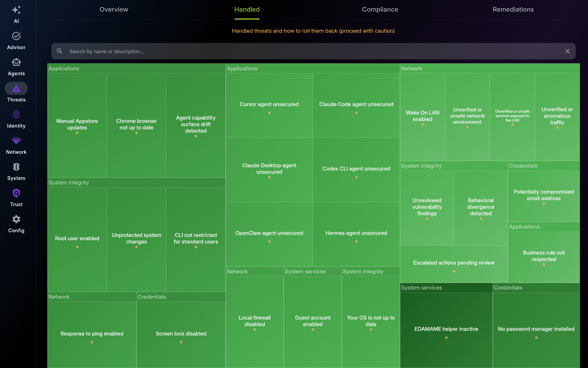Select Business rule not respected tile
The image size is (588, 368).
point(544,257)
